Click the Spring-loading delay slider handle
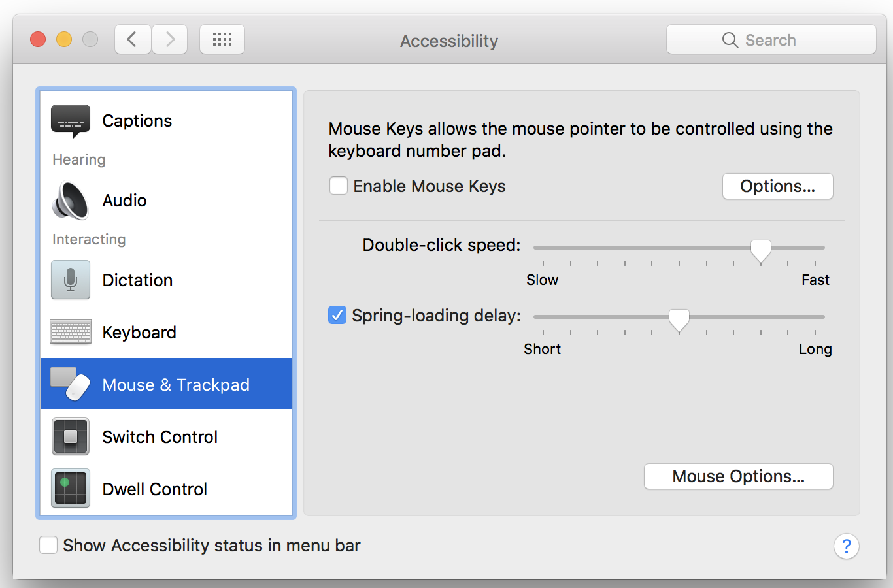 point(679,319)
